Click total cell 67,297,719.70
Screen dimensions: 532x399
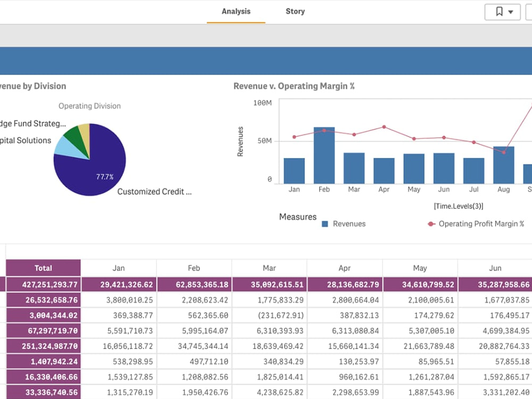point(44,330)
